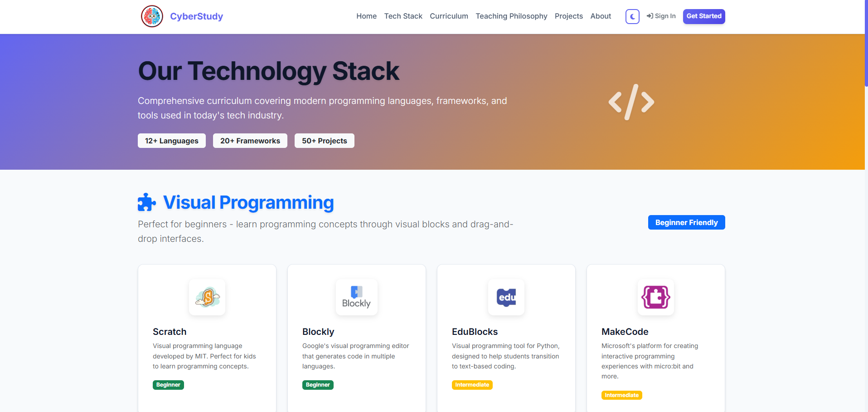
Task: Select the 12+ Languages stat badge
Action: coord(171,141)
